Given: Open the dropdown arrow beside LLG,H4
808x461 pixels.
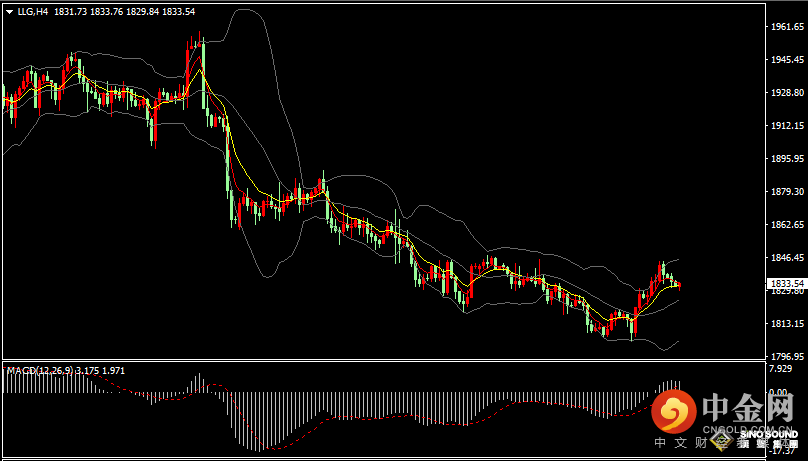Looking at the screenshot, I should click(x=8, y=11).
